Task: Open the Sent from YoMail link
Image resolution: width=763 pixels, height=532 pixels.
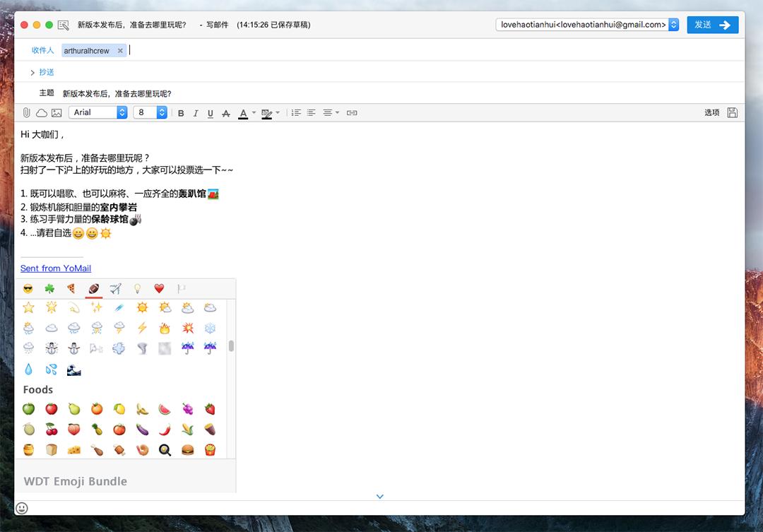Action: 56,268
